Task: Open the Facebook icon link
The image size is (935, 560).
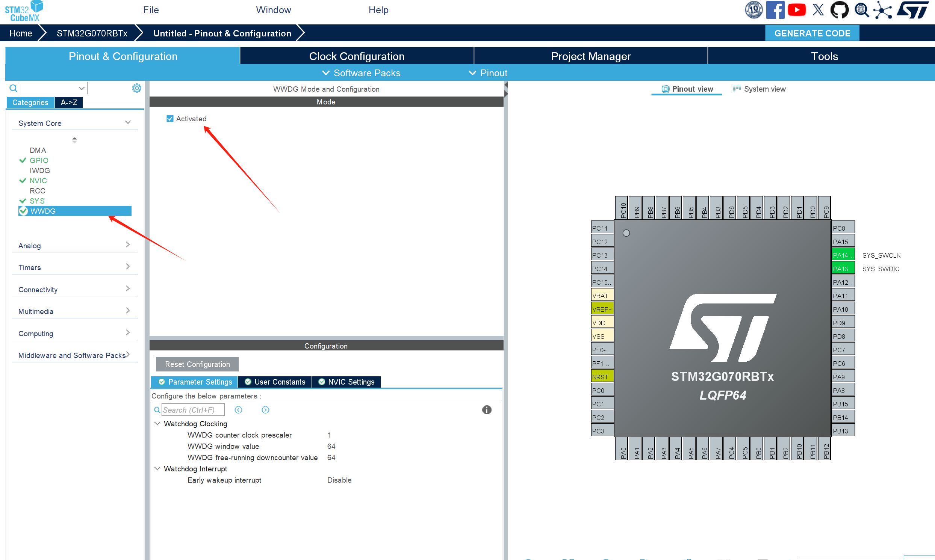Action: coord(775,10)
